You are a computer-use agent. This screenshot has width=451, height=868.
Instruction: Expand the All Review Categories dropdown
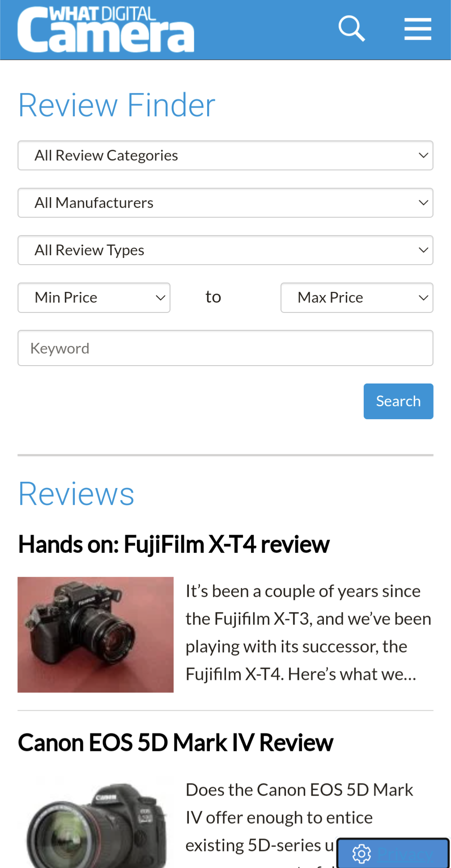point(225,156)
